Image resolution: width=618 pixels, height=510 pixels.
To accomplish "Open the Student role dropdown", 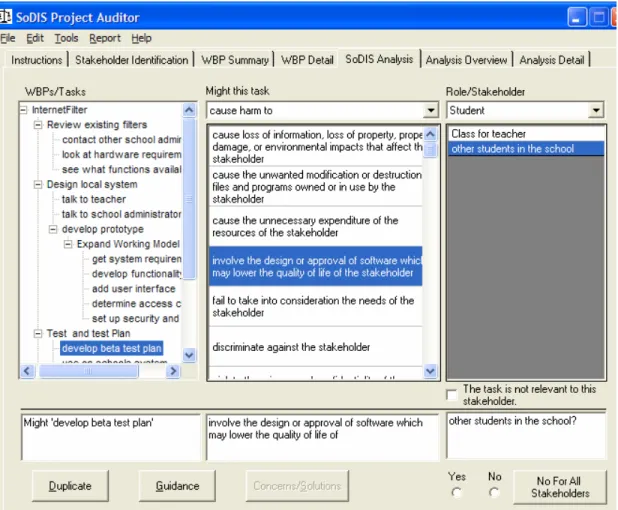I will 596,110.
